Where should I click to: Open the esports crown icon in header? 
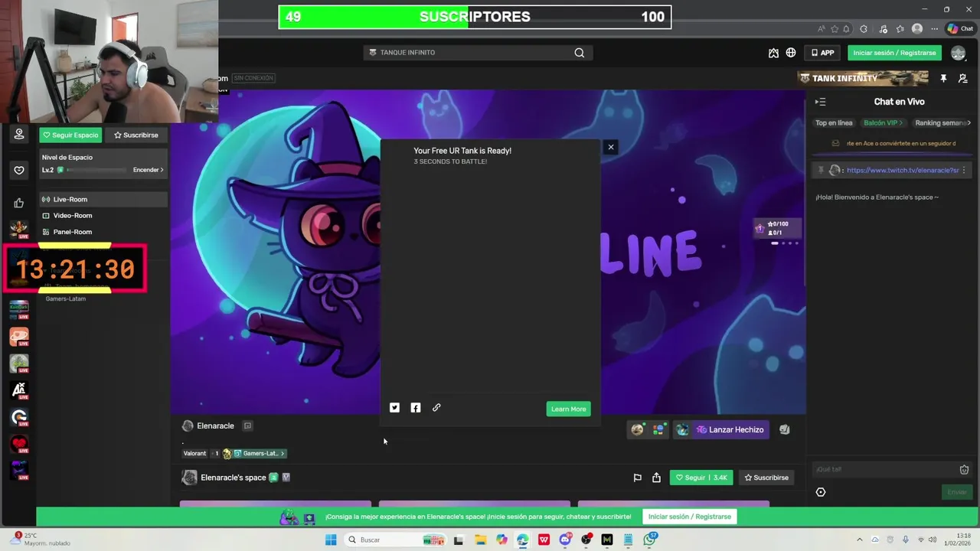773,53
